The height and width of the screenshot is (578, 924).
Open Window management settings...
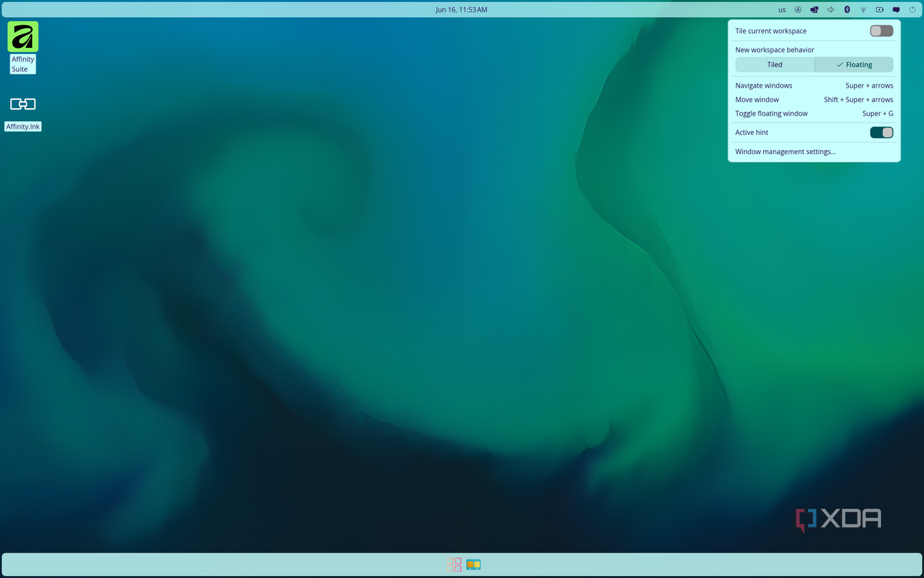tap(786, 151)
